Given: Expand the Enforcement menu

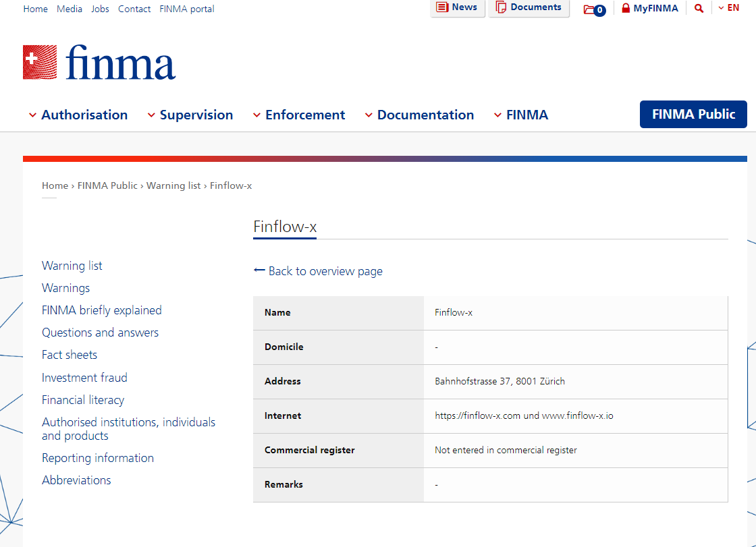Looking at the screenshot, I should point(299,115).
